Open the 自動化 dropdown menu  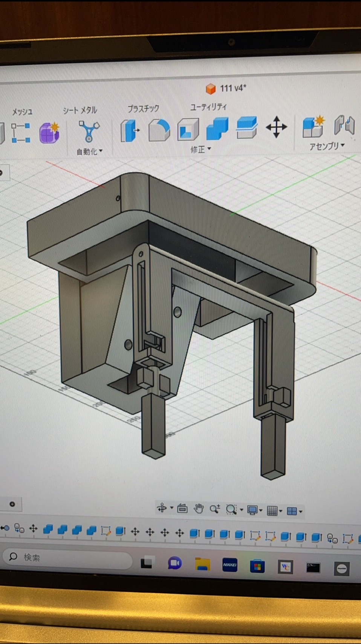pyautogui.click(x=90, y=151)
